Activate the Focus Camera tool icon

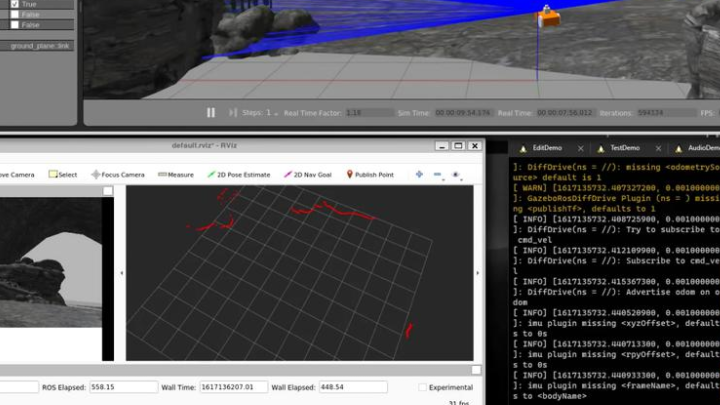click(96, 174)
